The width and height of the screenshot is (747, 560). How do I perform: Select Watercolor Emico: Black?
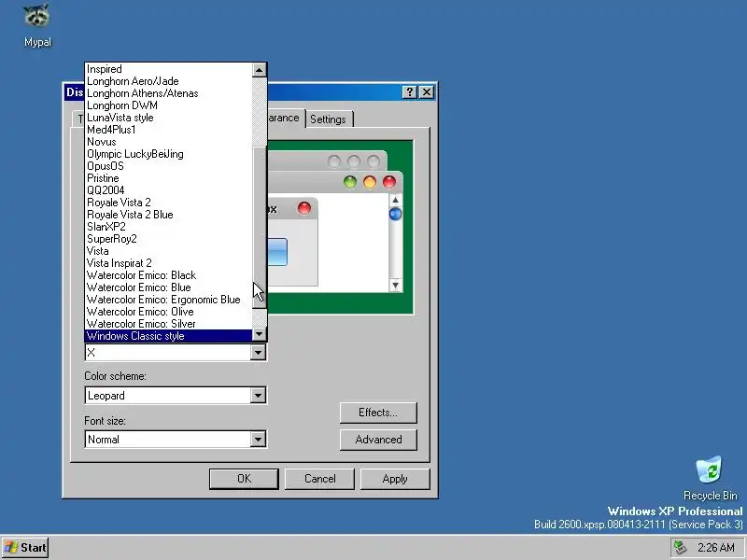point(169,275)
